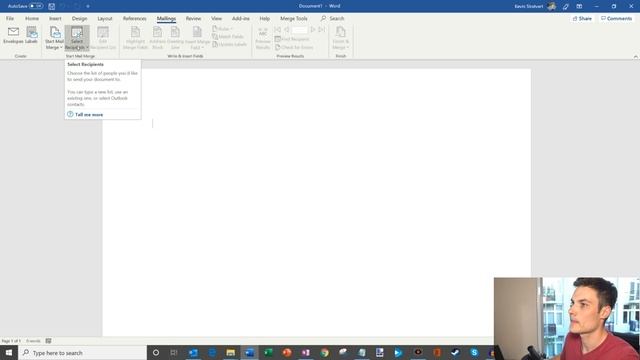Click the Labels icon in Create group

31,35
